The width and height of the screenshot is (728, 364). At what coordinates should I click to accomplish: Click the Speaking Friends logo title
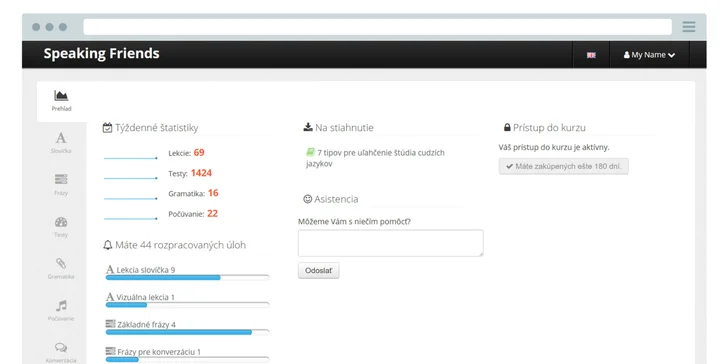point(101,53)
